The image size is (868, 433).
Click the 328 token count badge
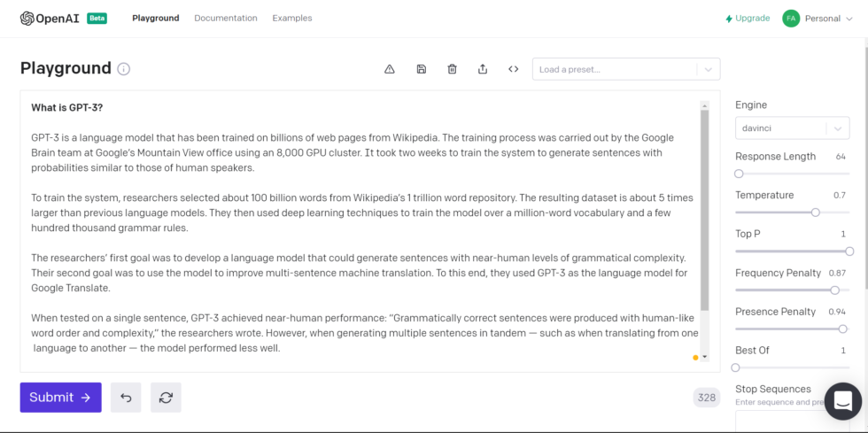707,398
